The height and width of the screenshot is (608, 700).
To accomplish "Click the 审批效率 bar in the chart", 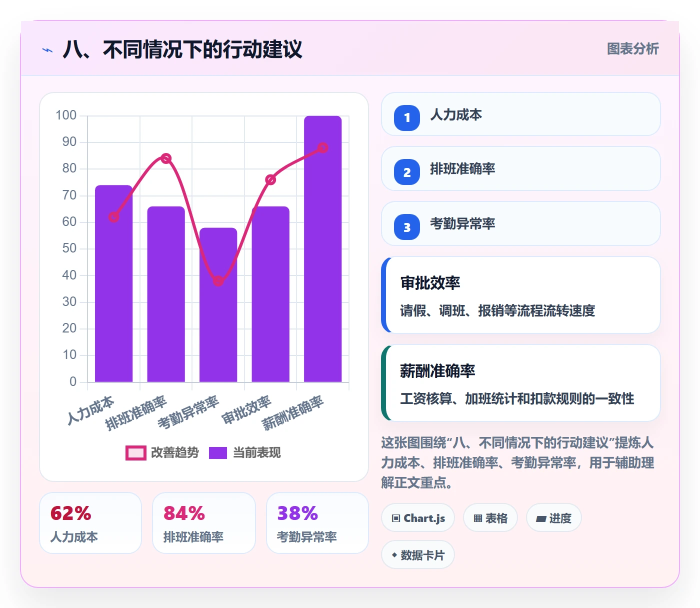I will [270, 294].
